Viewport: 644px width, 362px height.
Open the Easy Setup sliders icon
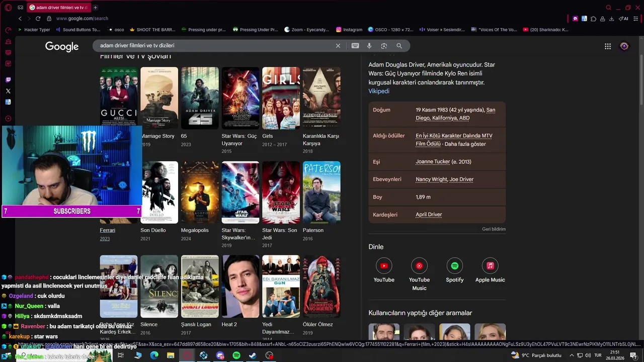pos(636,19)
